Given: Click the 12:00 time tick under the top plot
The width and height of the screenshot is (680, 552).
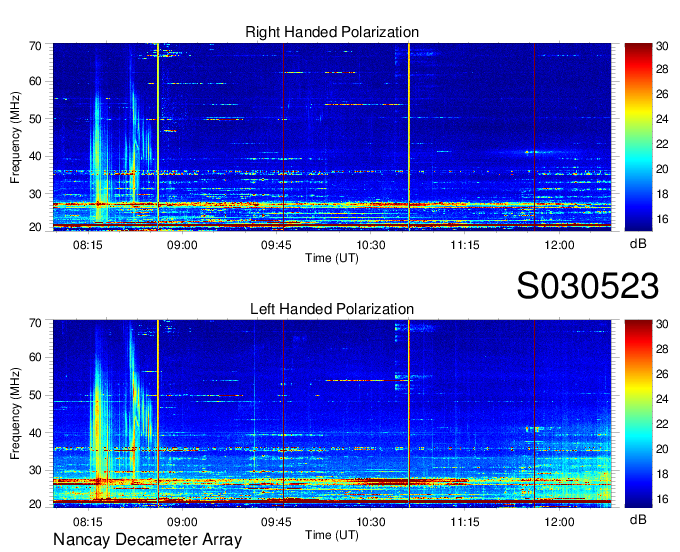Looking at the screenshot, I should [x=559, y=245].
